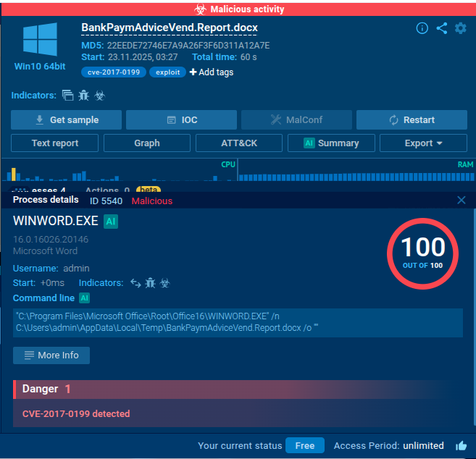Click the share icon
The height and width of the screenshot is (459, 476).
[442, 28]
